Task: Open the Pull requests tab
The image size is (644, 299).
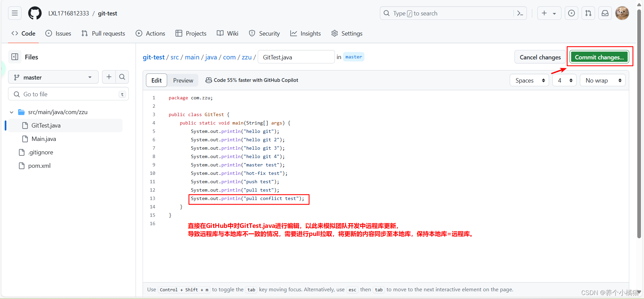Action: [103, 33]
